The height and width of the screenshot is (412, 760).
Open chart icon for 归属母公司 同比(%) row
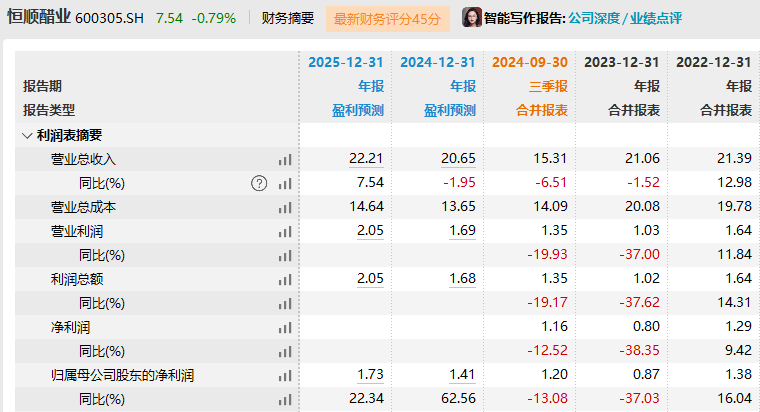pos(285,399)
